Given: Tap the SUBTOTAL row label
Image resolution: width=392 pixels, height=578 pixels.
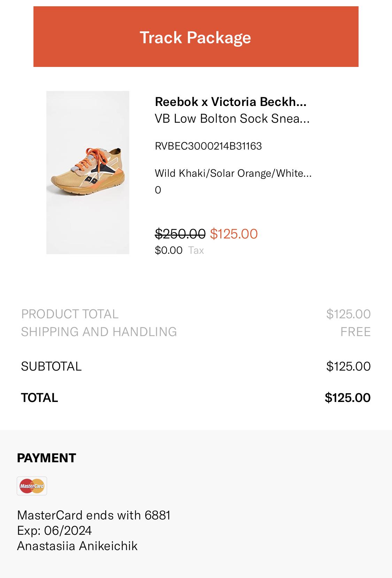Looking at the screenshot, I should 51,366.
